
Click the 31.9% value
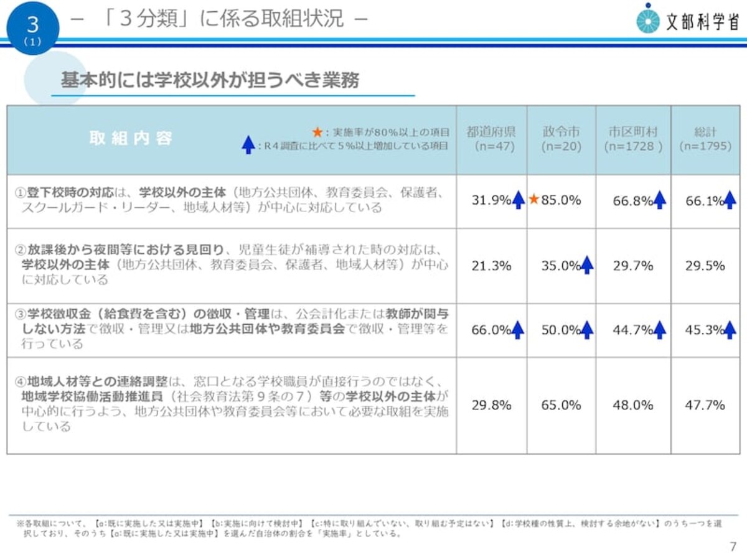(x=491, y=200)
